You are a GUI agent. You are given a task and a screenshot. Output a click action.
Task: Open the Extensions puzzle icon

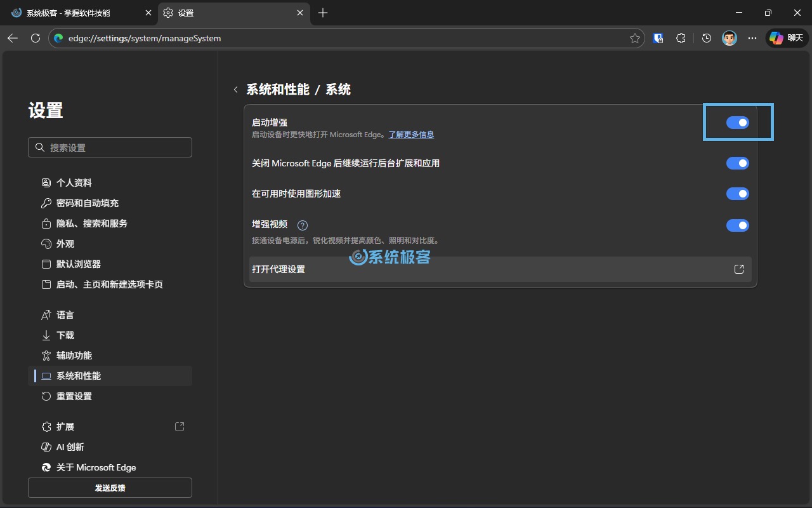pos(681,38)
